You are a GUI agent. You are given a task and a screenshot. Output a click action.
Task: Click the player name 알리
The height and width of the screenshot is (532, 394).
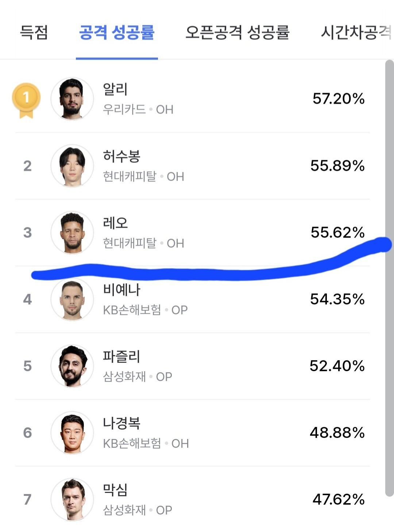tap(115, 89)
